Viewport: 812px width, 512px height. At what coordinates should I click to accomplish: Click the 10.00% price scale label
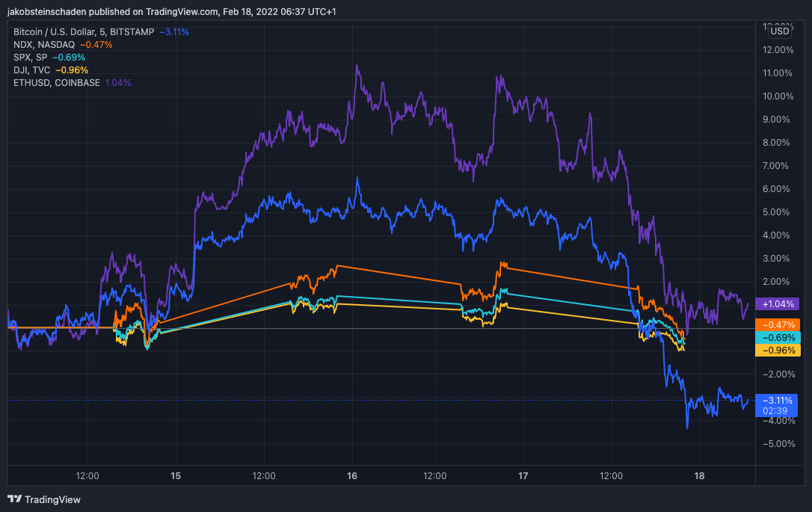[778, 96]
